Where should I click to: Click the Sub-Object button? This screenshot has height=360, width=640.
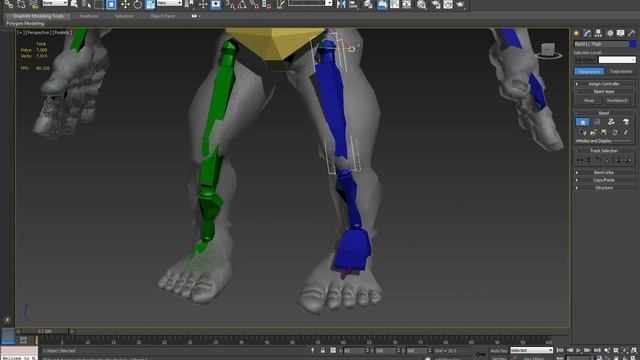pos(585,60)
